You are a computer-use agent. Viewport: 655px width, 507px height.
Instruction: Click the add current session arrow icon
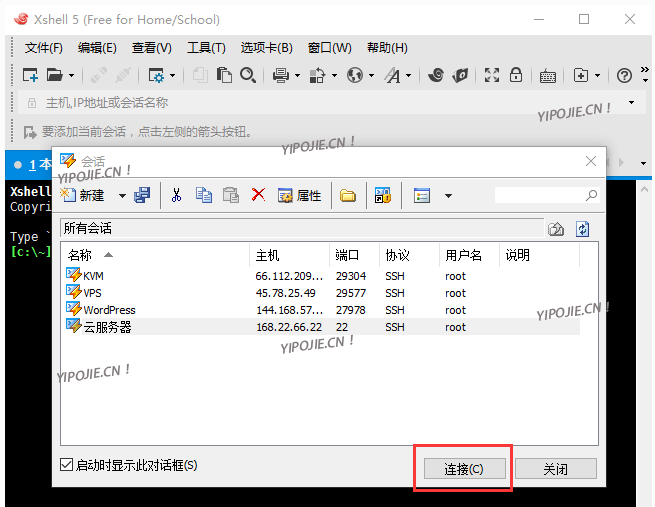(30, 132)
